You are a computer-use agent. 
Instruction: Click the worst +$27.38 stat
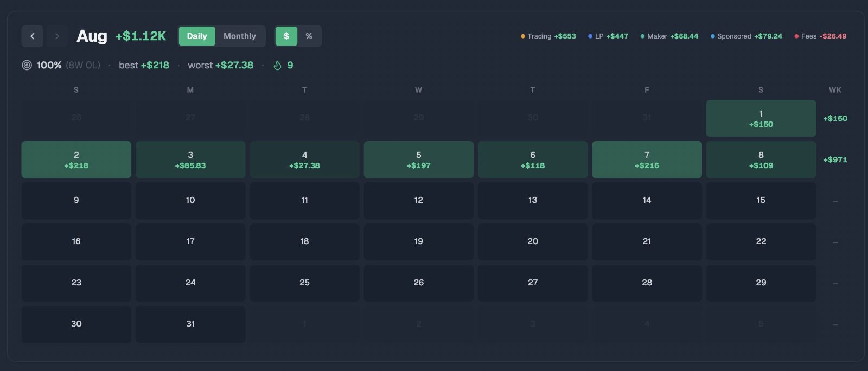pyautogui.click(x=220, y=65)
